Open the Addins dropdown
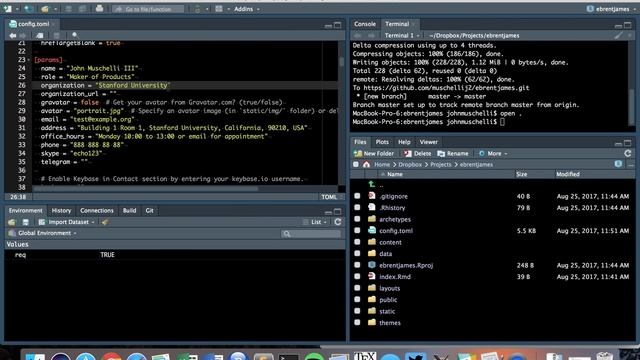 pos(247,9)
